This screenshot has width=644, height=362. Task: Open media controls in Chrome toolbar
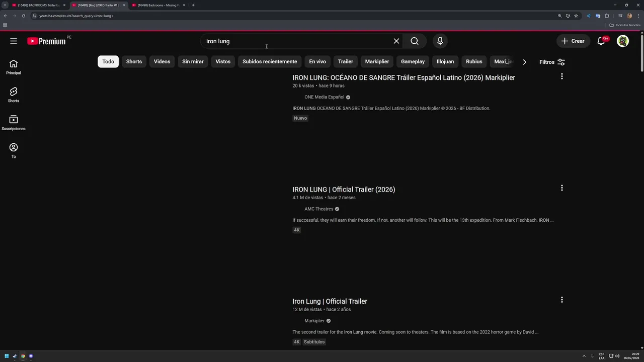620,16
